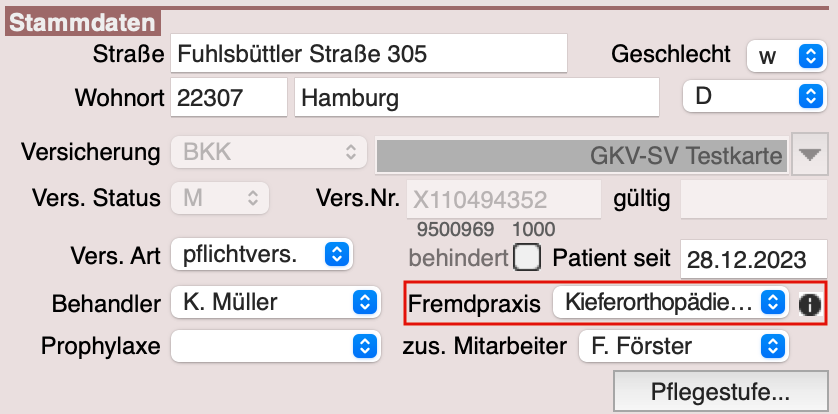Click the Patient seit date field
The width and height of the screenshot is (838, 414).
point(752,258)
